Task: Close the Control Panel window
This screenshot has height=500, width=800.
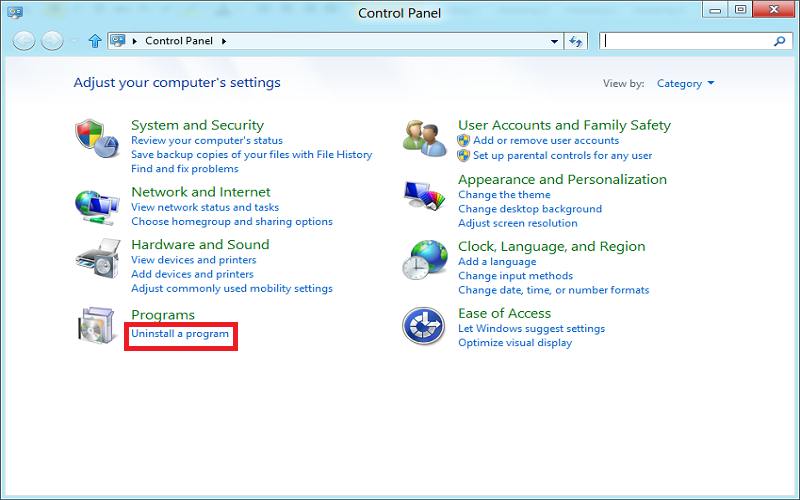Action: point(774,10)
